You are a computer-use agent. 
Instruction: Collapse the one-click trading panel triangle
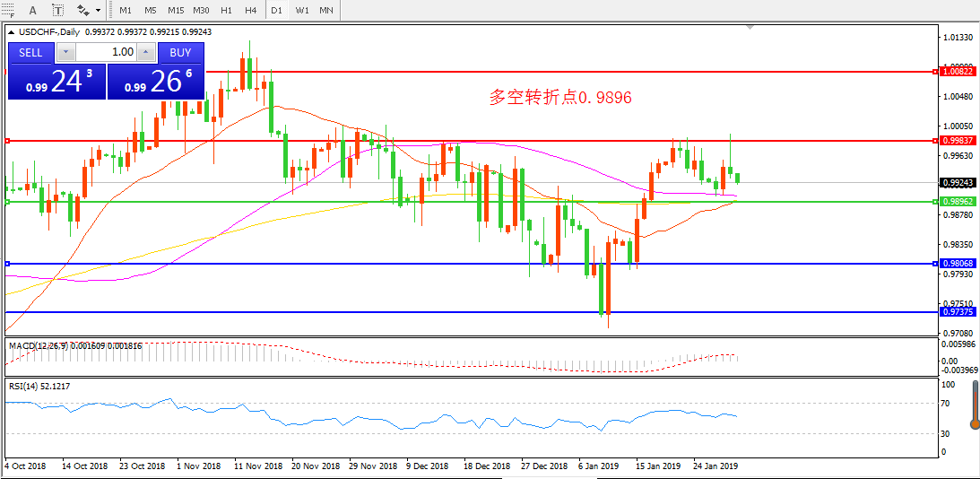[11, 31]
